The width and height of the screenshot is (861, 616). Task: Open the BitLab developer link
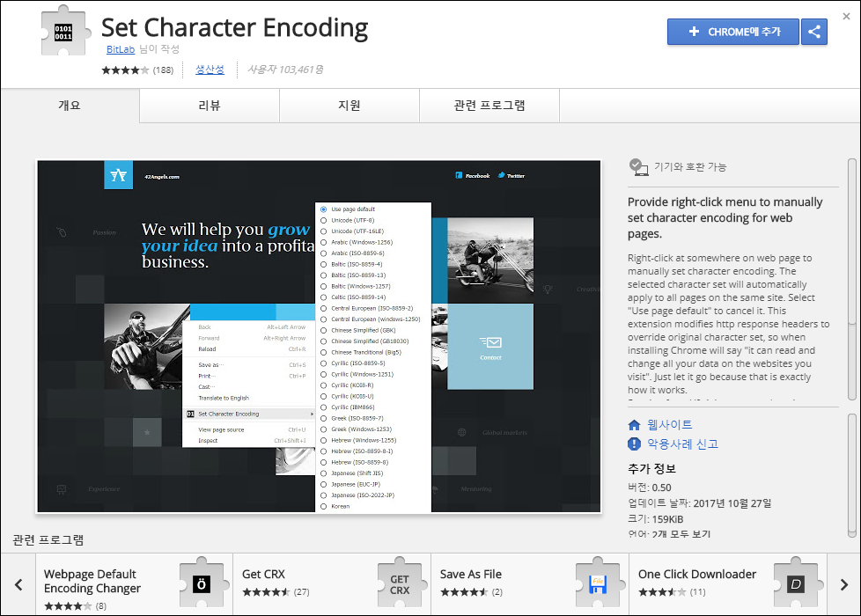point(121,49)
